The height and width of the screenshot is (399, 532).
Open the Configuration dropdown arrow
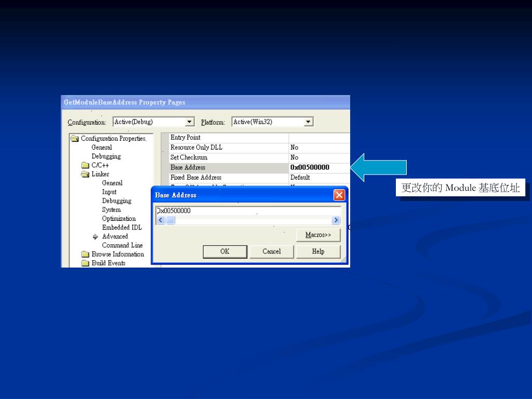point(189,122)
